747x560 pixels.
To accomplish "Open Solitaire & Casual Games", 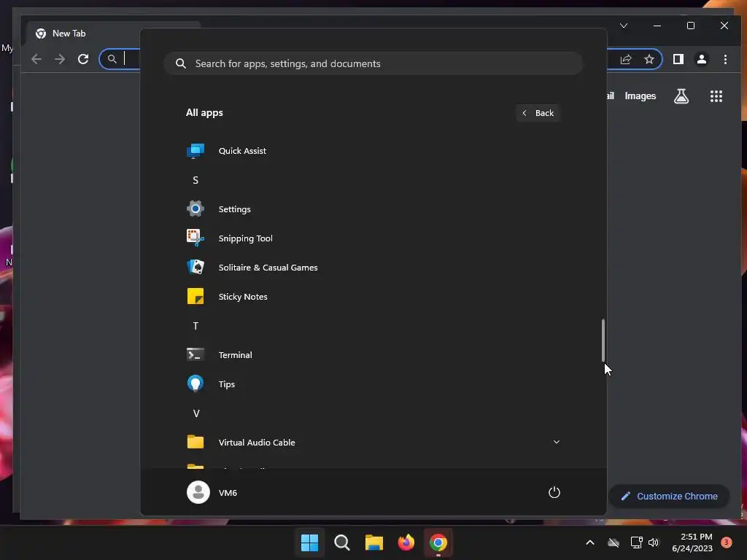I will pyautogui.click(x=373, y=268).
